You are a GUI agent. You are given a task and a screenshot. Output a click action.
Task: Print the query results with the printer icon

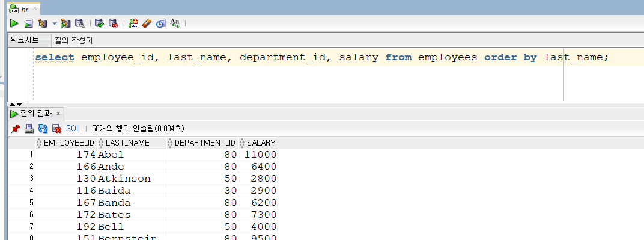click(29, 129)
